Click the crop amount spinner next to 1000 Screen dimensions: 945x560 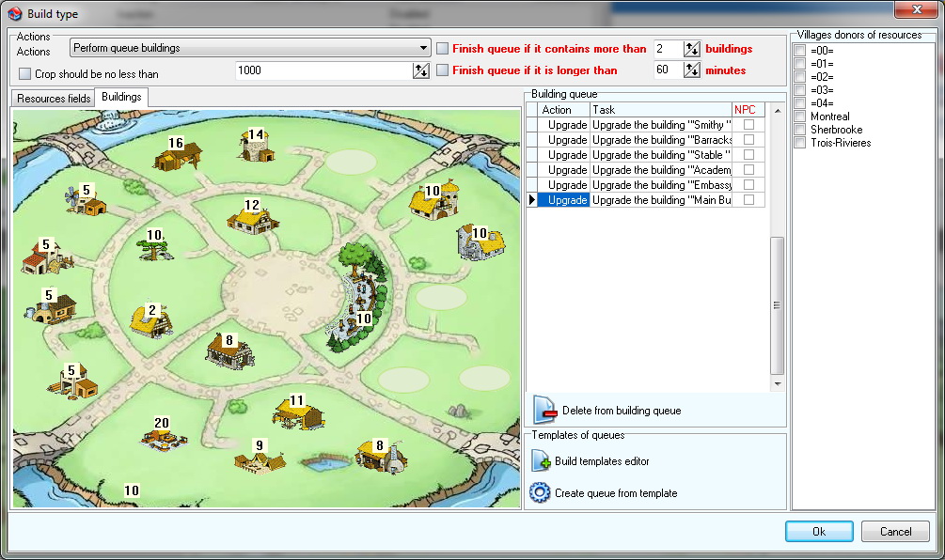(420, 70)
